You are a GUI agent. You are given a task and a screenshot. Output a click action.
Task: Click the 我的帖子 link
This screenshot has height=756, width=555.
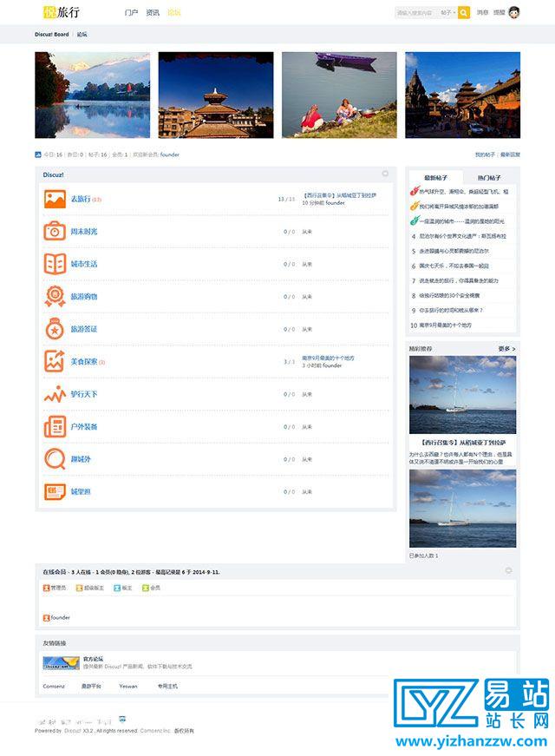tap(485, 154)
